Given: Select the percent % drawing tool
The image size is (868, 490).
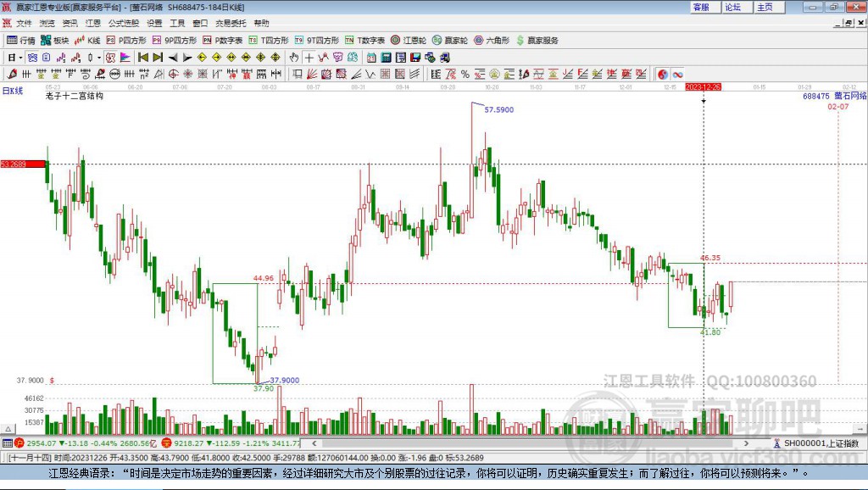Looking at the screenshot, I should click(x=465, y=74).
